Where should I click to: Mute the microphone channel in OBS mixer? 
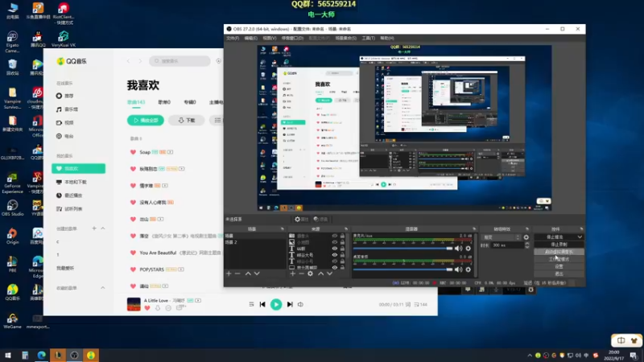[x=458, y=249]
